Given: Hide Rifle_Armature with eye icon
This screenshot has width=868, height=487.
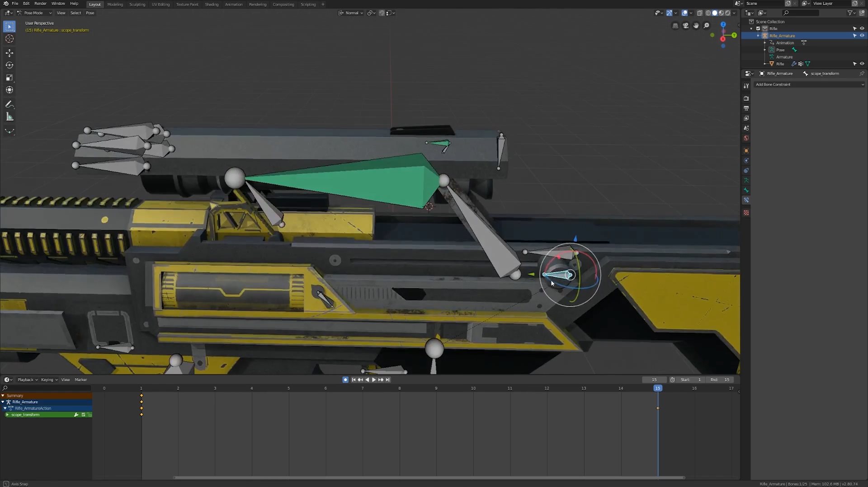Looking at the screenshot, I should (x=862, y=36).
